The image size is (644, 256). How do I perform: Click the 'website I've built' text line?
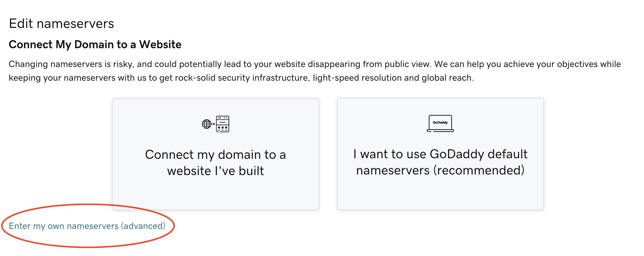pyautogui.click(x=216, y=171)
